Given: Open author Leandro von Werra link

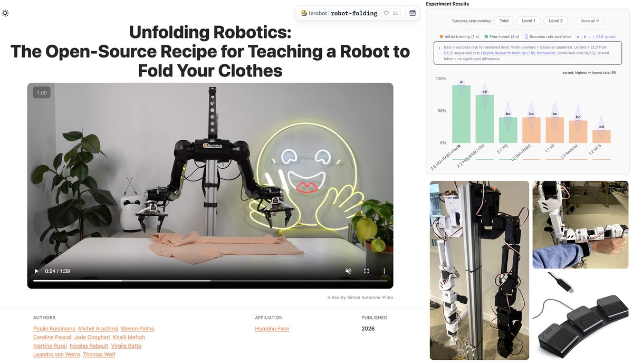Looking at the screenshot, I should coord(56,354).
